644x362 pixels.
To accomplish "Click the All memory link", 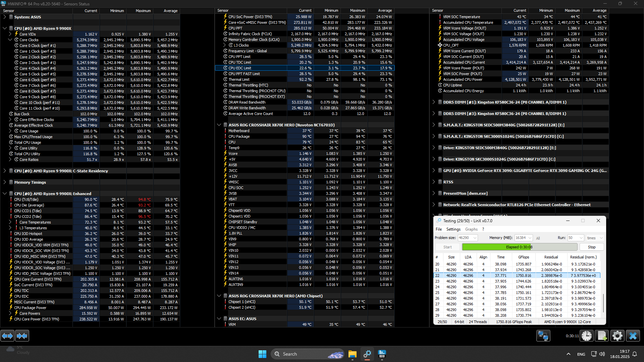I will 538,238.
